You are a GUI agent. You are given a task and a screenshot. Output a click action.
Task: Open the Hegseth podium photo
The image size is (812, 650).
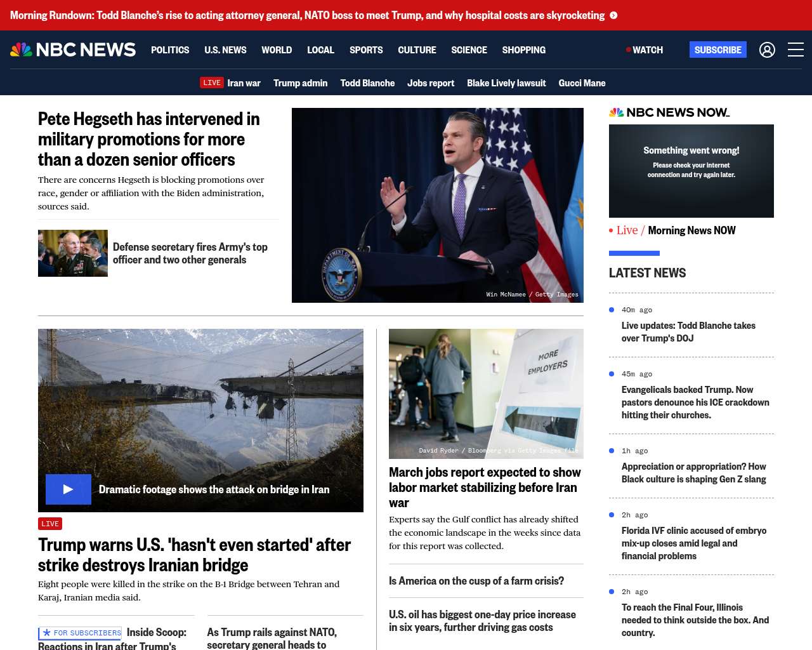[x=438, y=205]
